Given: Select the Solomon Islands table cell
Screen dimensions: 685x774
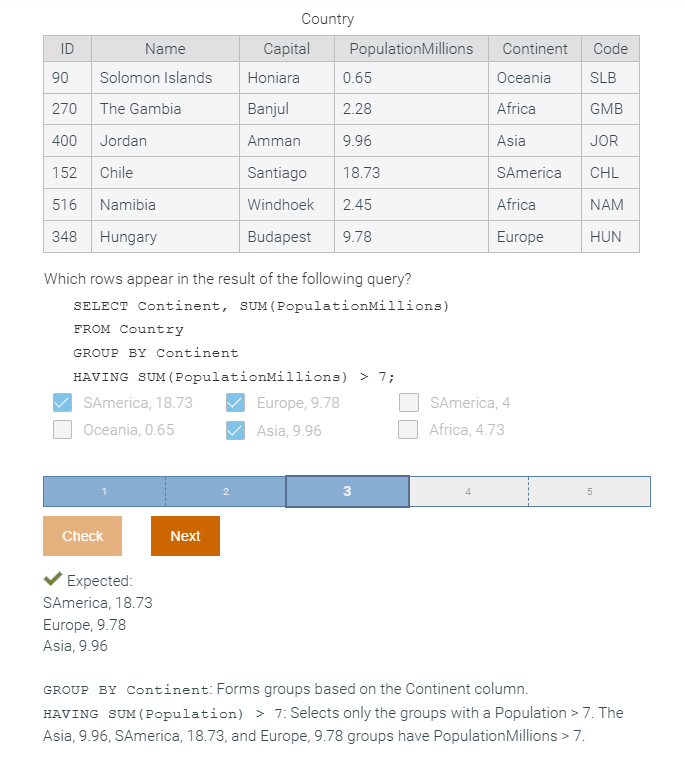Looking at the screenshot, I should click(156, 78).
